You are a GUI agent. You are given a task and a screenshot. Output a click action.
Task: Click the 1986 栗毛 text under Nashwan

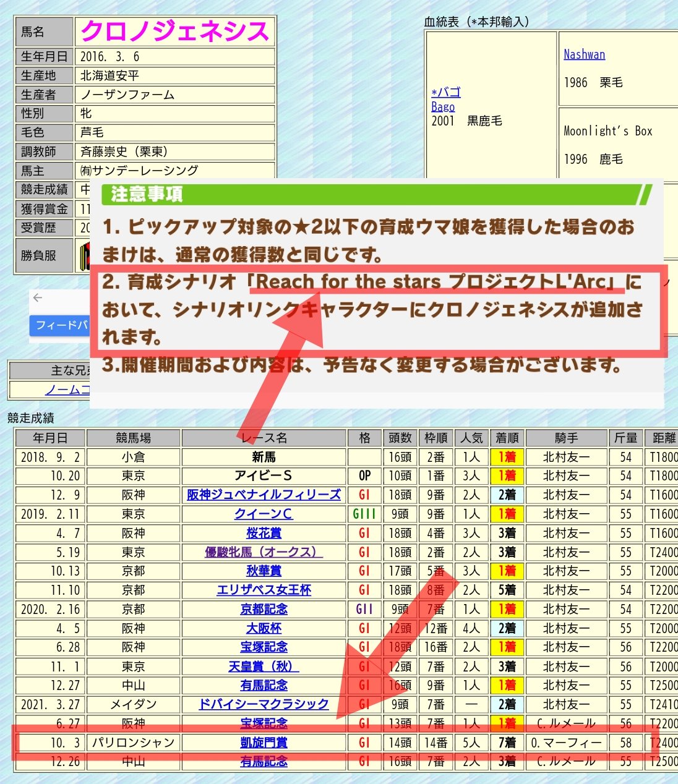(x=593, y=82)
